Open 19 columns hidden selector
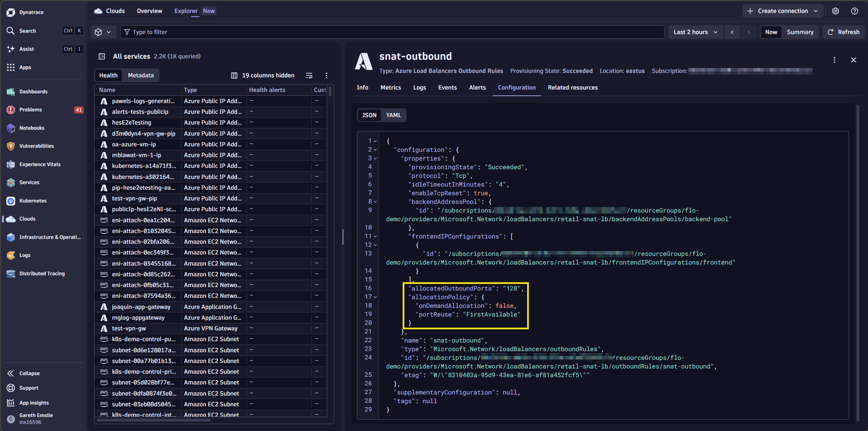Screen dimensions: 868x431 (263, 75)
